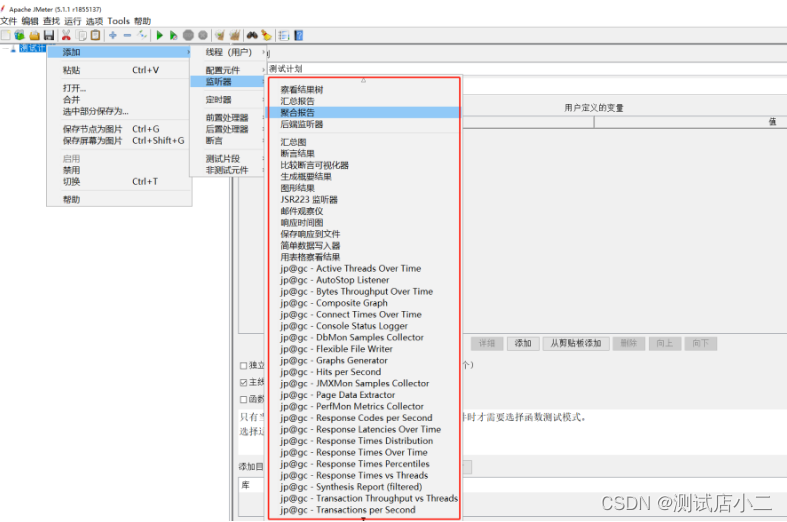
Task: Click the grey Stop icon
Action: pyautogui.click(x=188, y=35)
